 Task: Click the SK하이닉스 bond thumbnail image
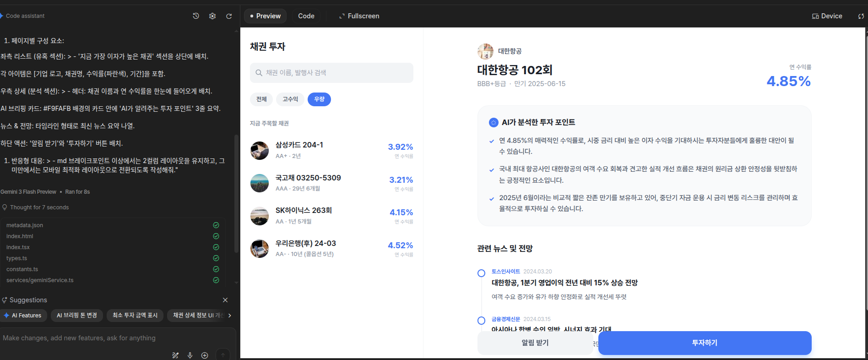[x=260, y=216]
